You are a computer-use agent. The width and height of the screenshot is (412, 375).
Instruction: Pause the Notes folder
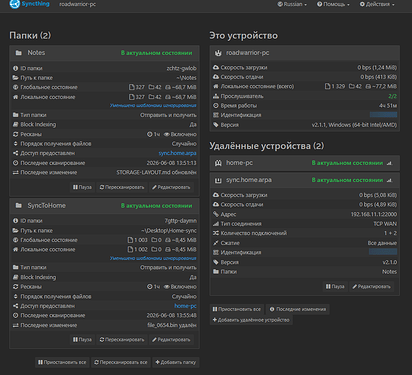coord(82,187)
